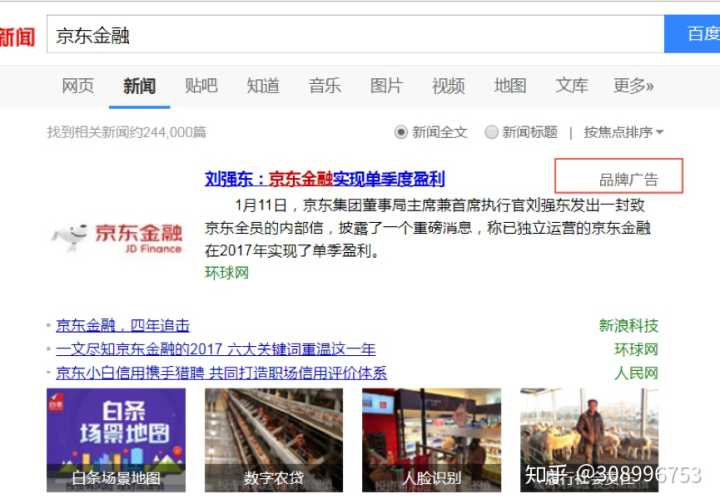This screenshot has width=720, height=504.
Task: Switch to the 视频 tab
Action: pyautogui.click(x=448, y=85)
